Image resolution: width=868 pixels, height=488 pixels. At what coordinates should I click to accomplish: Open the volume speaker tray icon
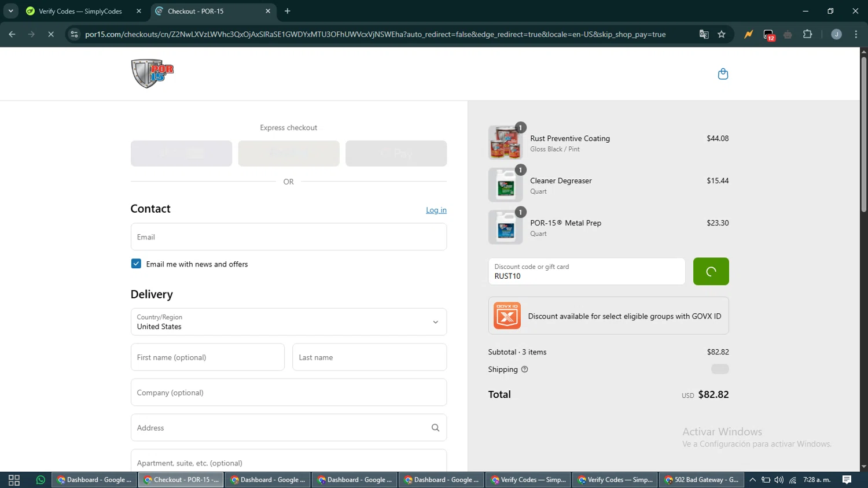(x=779, y=480)
